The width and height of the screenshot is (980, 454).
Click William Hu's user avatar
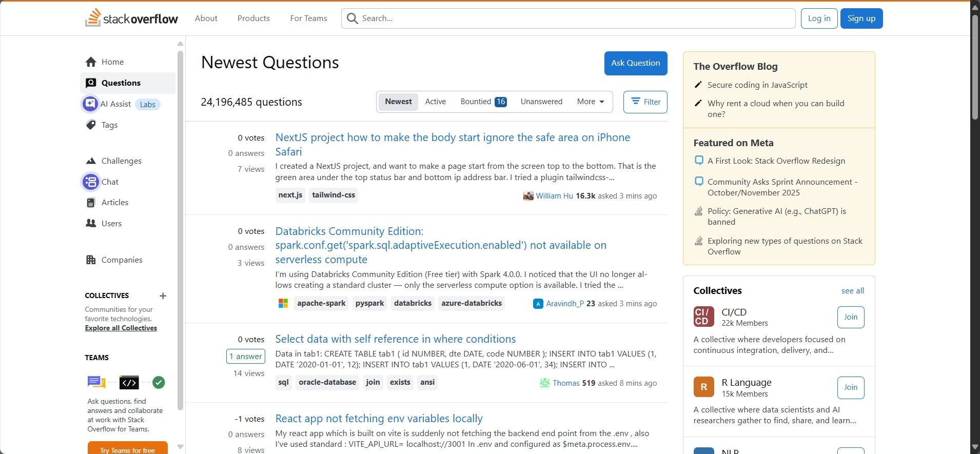tap(528, 196)
